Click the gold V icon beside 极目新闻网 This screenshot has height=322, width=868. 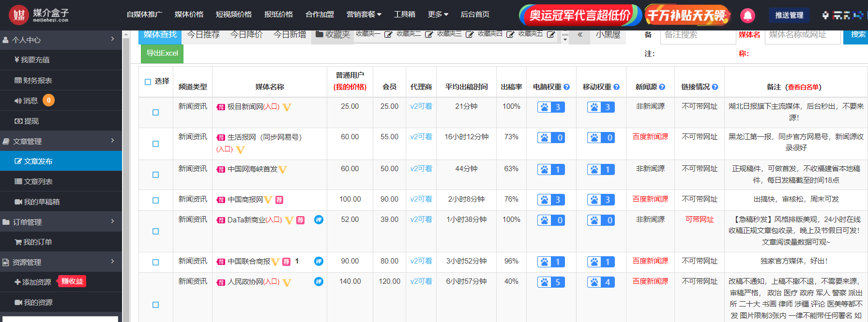(287, 107)
